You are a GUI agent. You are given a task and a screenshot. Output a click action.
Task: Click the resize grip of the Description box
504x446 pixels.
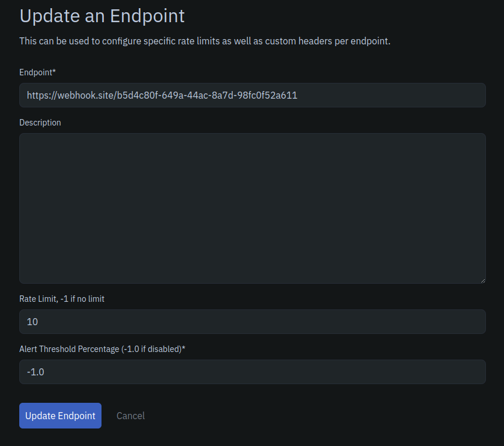(x=483, y=280)
